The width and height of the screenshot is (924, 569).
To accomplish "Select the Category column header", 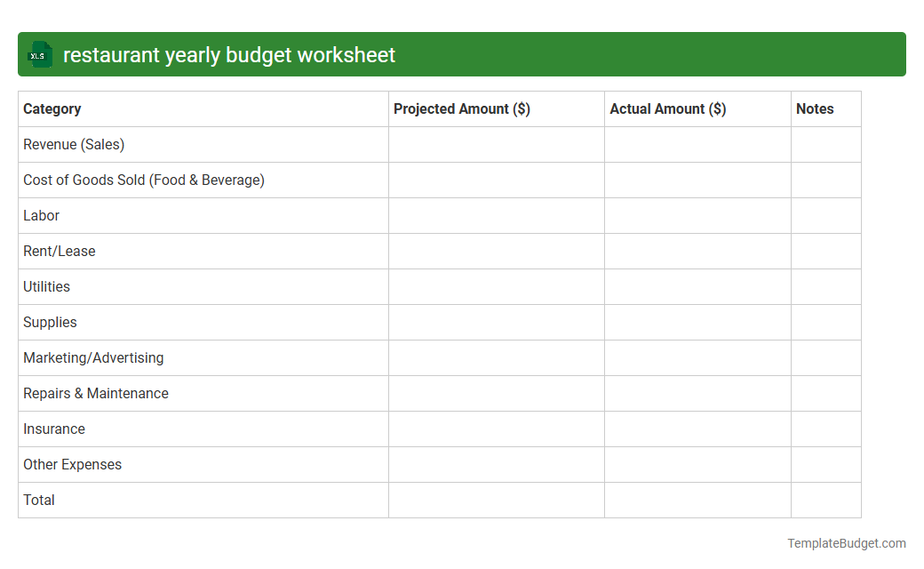I will coord(52,108).
